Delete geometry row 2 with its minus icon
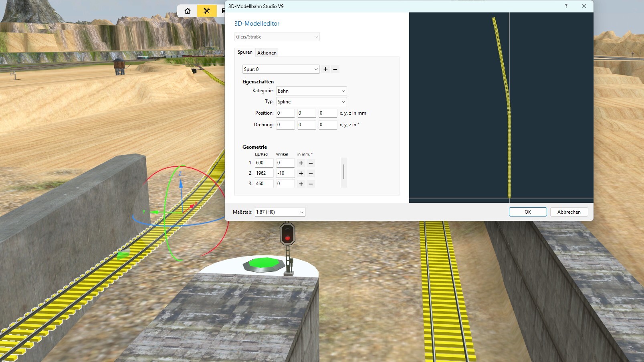This screenshot has height=362, width=644. [311, 173]
